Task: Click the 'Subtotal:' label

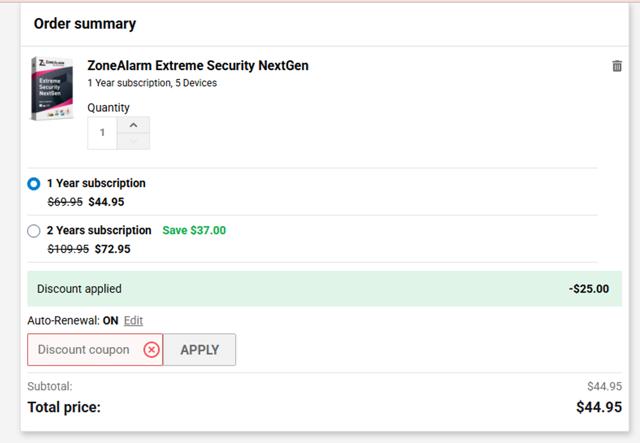Action: 50,386
